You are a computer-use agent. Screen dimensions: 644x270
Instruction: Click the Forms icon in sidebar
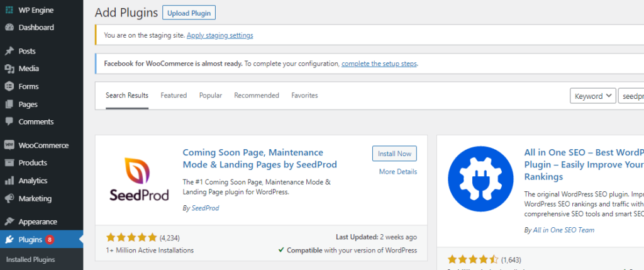(9, 86)
